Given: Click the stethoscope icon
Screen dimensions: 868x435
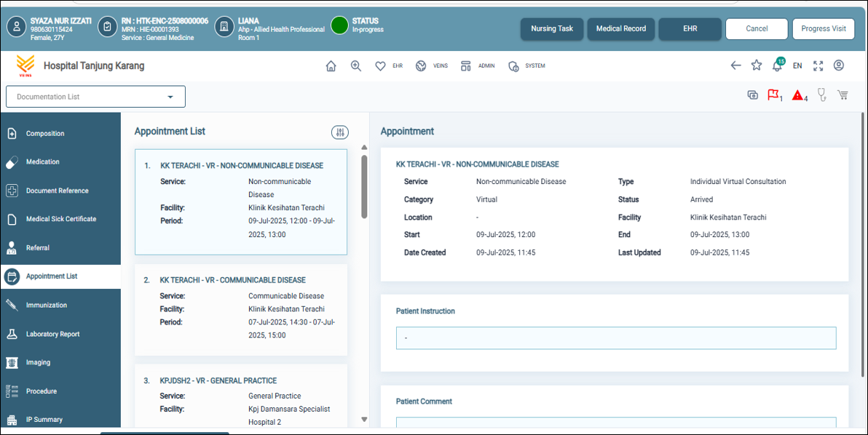Looking at the screenshot, I should tap(821, 95).
